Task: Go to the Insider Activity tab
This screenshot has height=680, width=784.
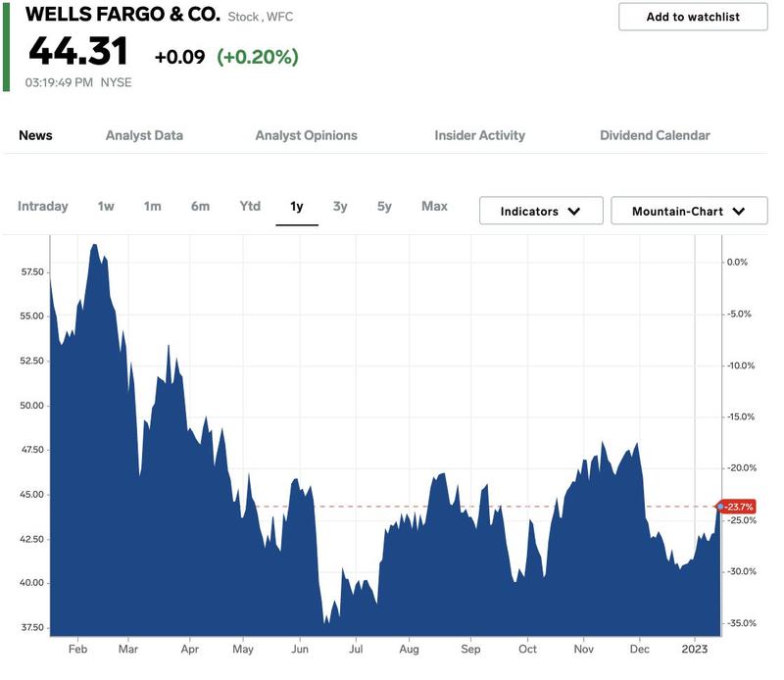Action: (480, 135)
